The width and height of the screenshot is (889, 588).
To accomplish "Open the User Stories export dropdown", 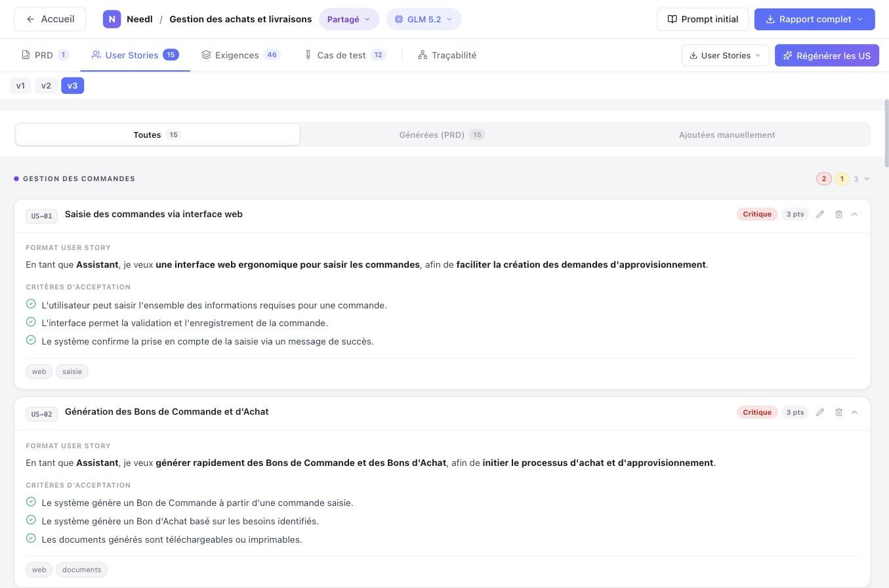I will pyautogui.click(x=725, y=55).
